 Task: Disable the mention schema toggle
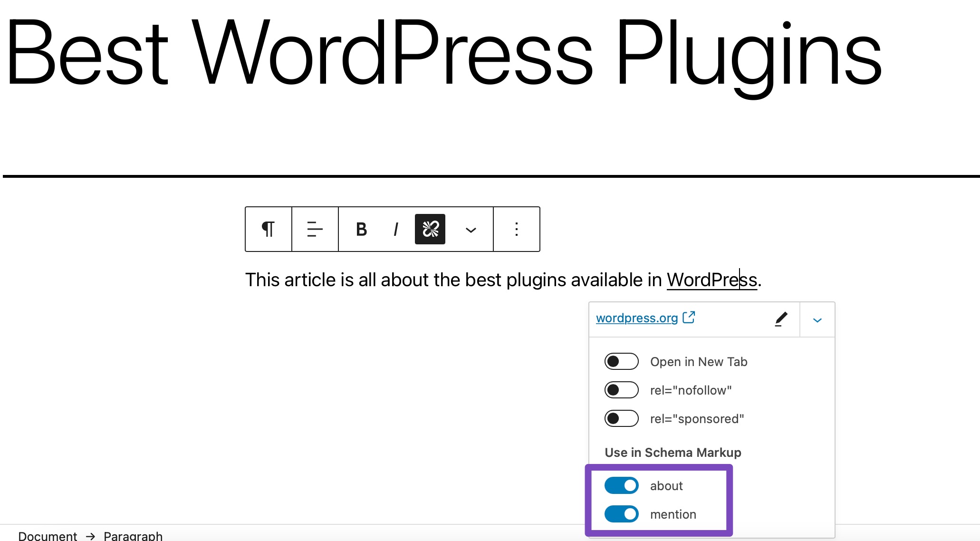tap(621, 514)
